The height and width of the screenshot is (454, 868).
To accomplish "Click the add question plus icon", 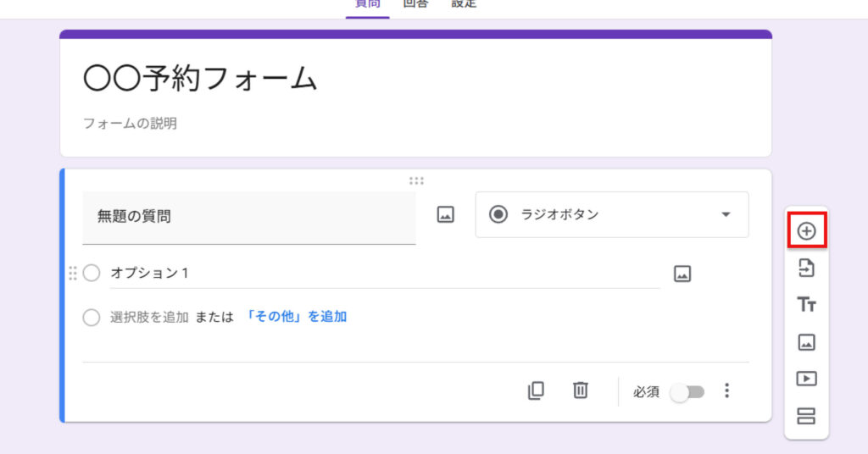I will [806, 230].
